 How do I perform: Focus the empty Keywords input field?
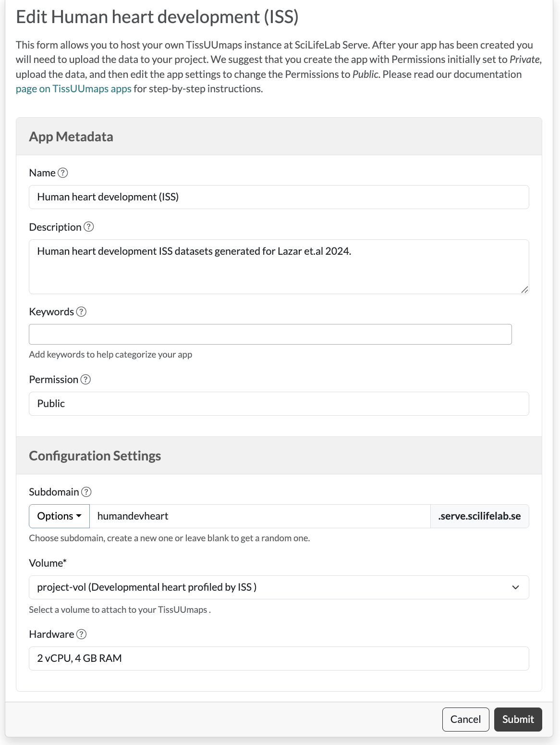[x=270, y=335]
